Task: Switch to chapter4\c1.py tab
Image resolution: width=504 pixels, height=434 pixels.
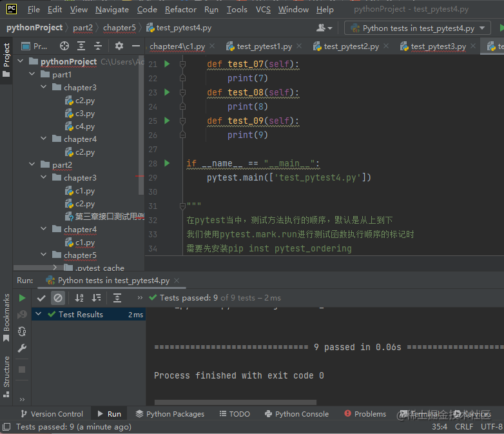Action: coord(177,46)
